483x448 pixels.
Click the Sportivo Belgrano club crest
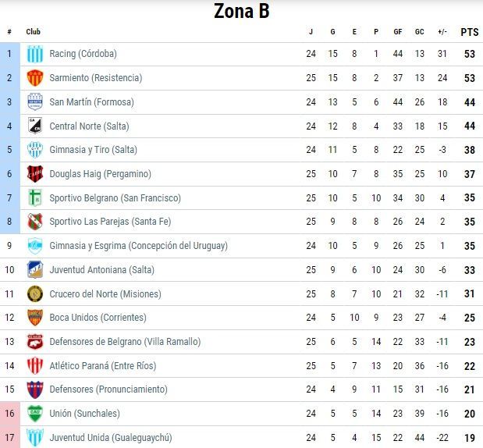click(35, 198)
